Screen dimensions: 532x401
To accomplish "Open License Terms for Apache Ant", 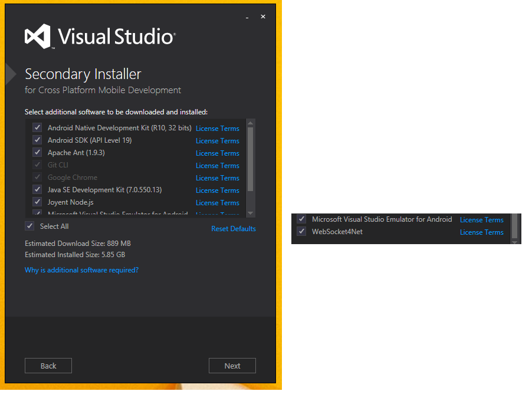I will pos(218,153).
